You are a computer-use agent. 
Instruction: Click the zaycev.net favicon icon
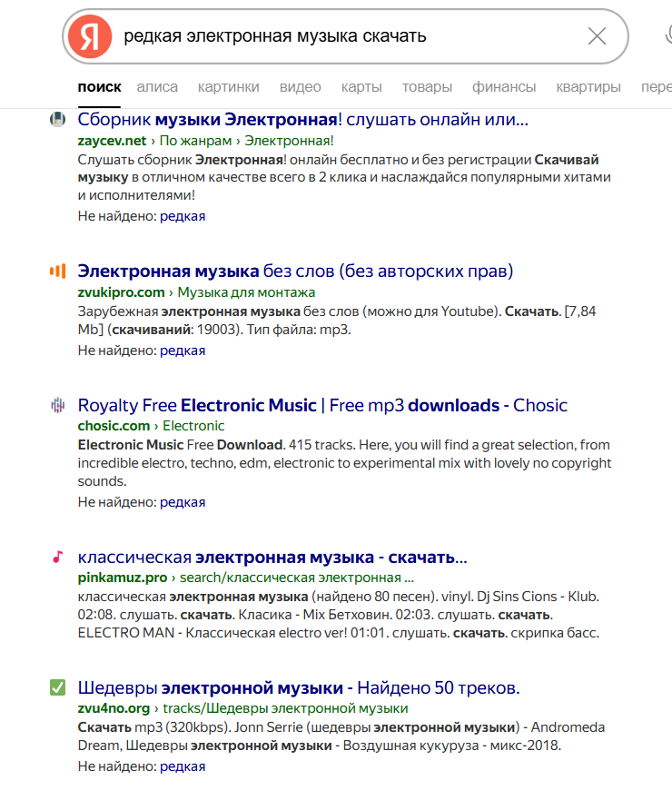click(x=57, y=119)
